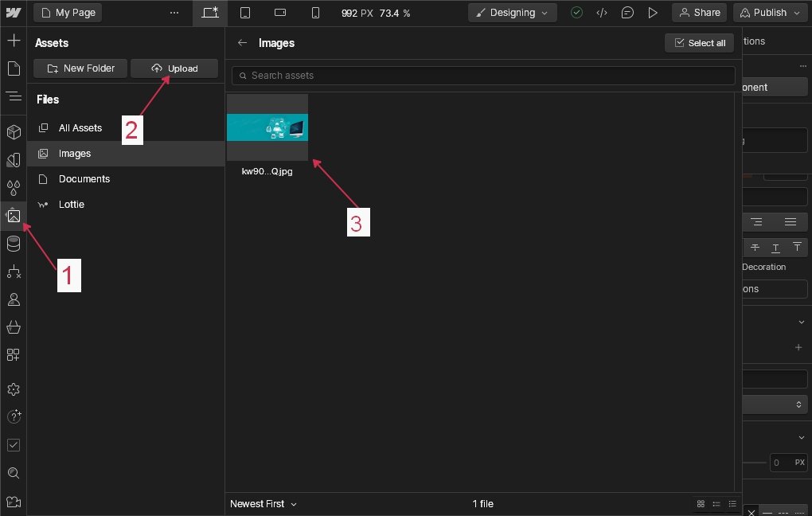Click the Preview play icon

coord(653,13)
